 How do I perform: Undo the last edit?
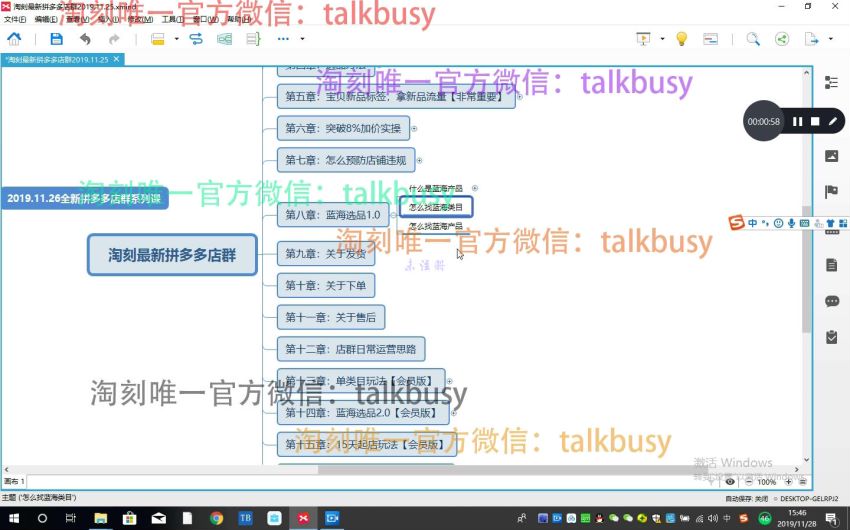85,39
